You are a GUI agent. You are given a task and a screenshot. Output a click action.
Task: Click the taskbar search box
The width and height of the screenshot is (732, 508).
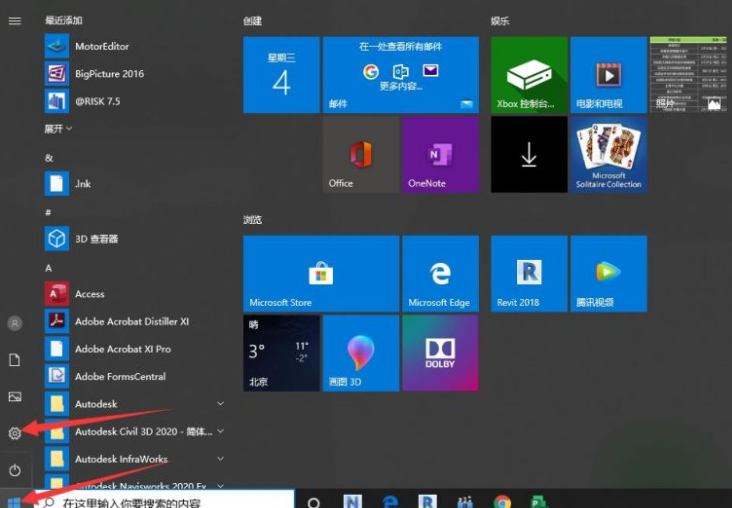point(164,500)
